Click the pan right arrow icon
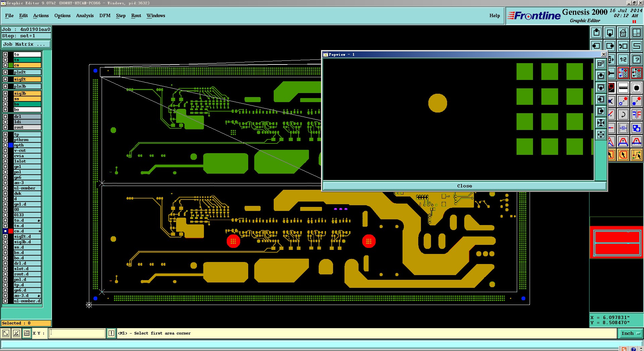Image resolution: width=644 pixels, height=351 pixels. point(610,46)
